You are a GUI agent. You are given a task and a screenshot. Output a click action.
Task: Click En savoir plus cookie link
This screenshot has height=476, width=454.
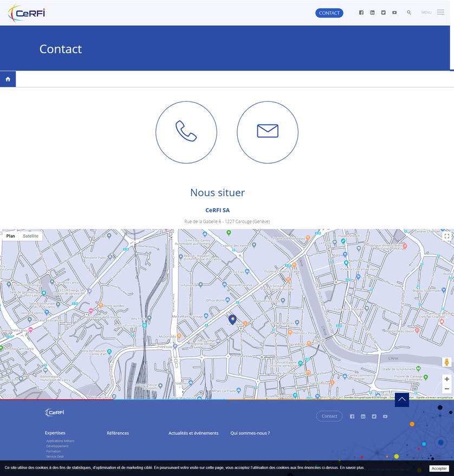[x=352, y=467]
